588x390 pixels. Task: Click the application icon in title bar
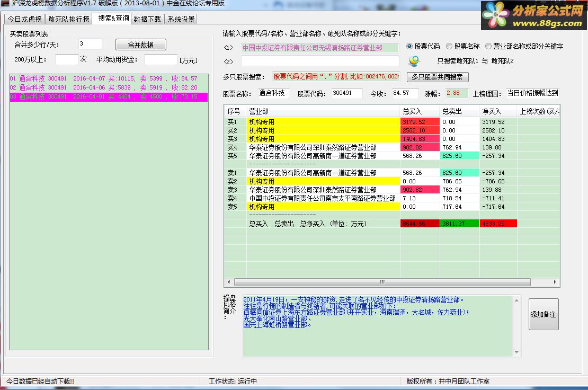(x=5, y=3)
